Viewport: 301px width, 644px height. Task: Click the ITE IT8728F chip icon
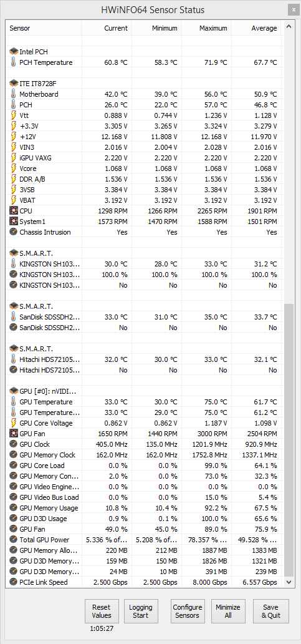pos(14,84)
